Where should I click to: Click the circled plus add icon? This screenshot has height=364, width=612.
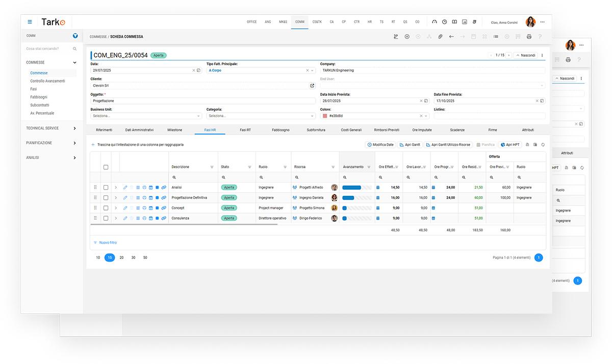click(x=407, y=37)
